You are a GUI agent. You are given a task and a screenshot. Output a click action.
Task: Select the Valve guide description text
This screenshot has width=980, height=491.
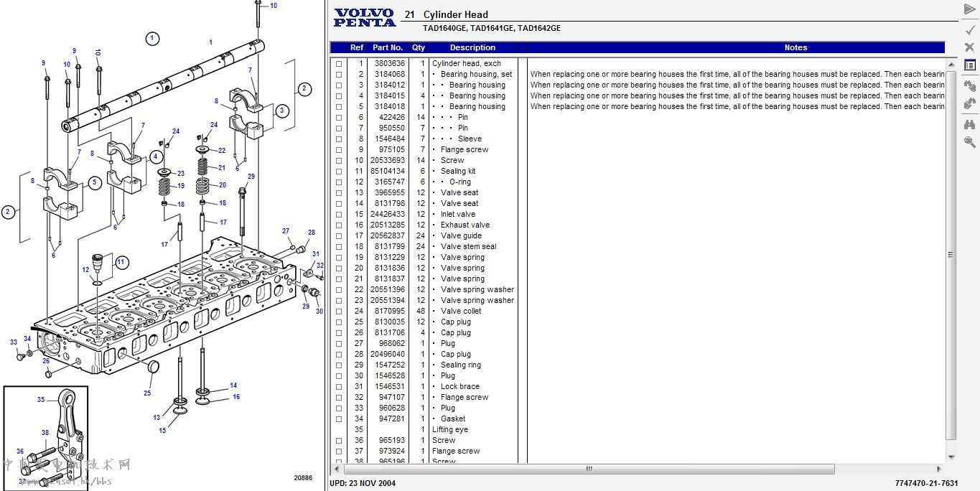point(461,236)
